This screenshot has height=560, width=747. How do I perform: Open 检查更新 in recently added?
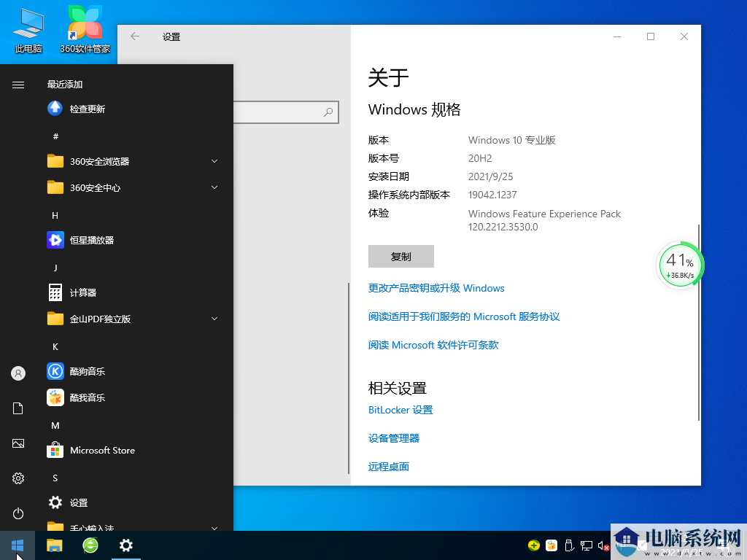[x=133, y=109]
